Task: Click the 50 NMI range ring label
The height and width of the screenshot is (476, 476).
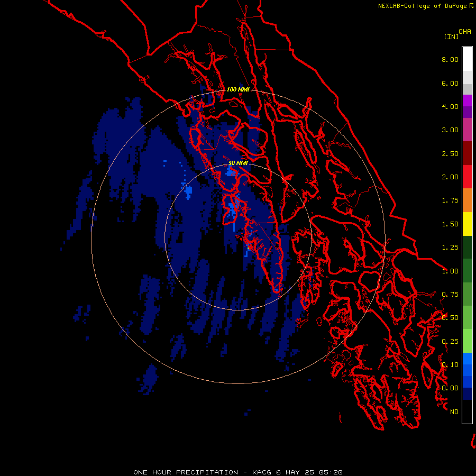Action: click(238, 163)
